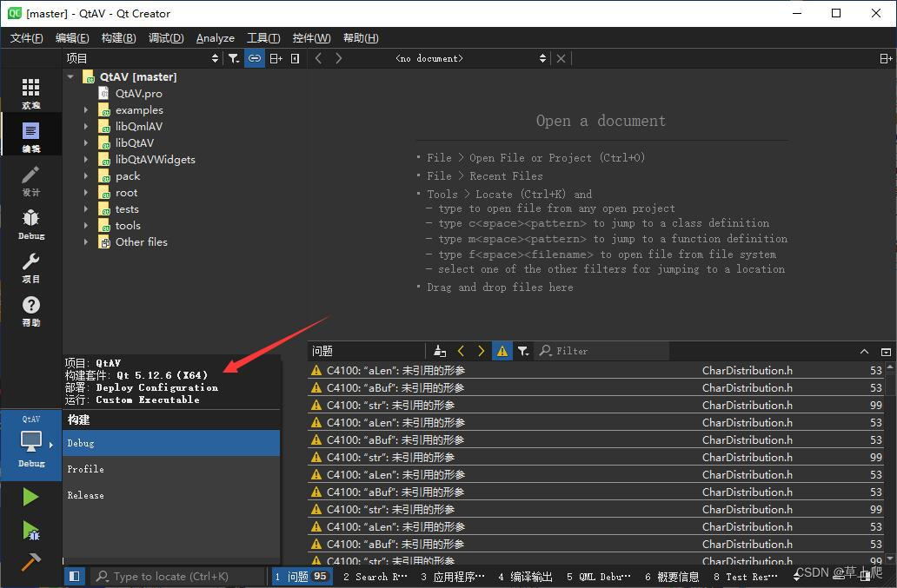Click the issues Filter input field
Image resolution: width=897 pixels, height=588 pixels.
602,351
